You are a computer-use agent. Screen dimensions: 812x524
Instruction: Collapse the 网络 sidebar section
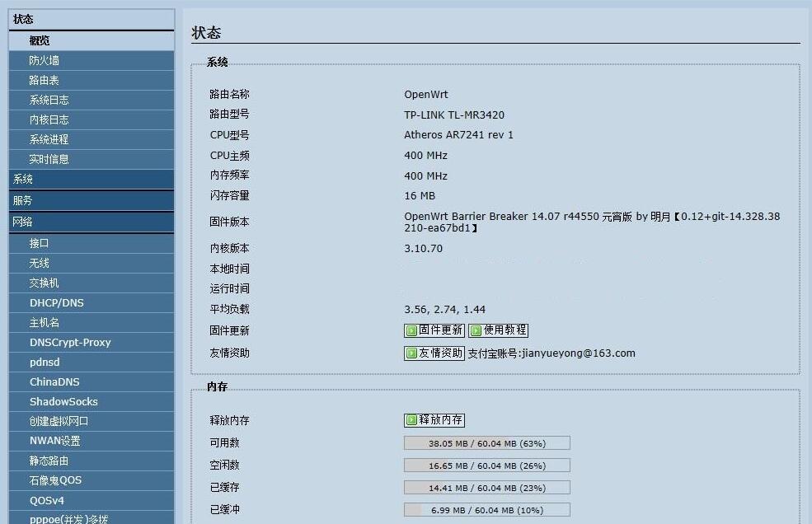pos(92,222)
